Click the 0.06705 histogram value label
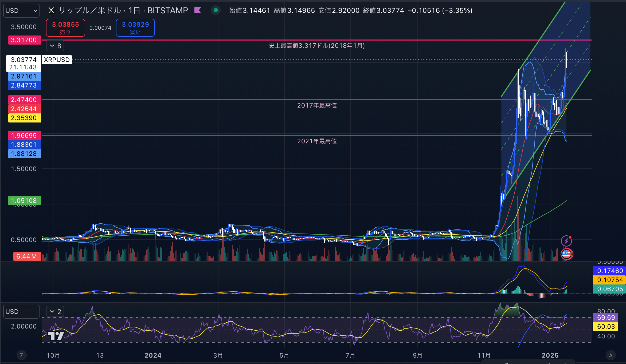This screenshot has height=364, width=626. [x=610, y=289]
